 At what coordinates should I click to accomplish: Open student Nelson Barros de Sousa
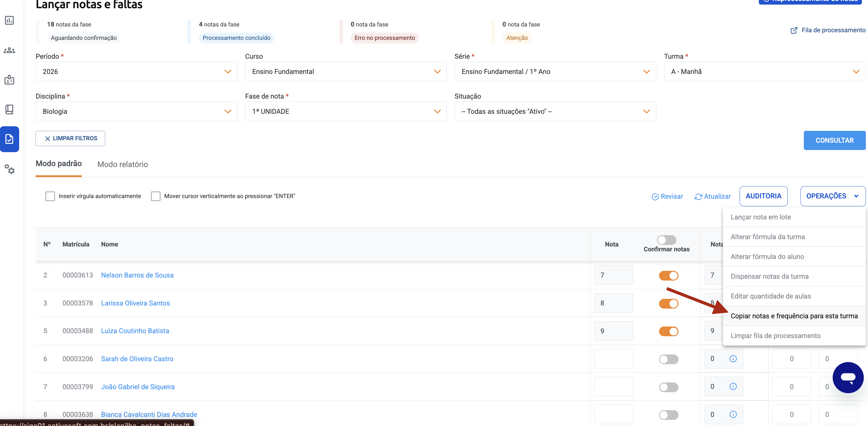[x=137, y=275]
